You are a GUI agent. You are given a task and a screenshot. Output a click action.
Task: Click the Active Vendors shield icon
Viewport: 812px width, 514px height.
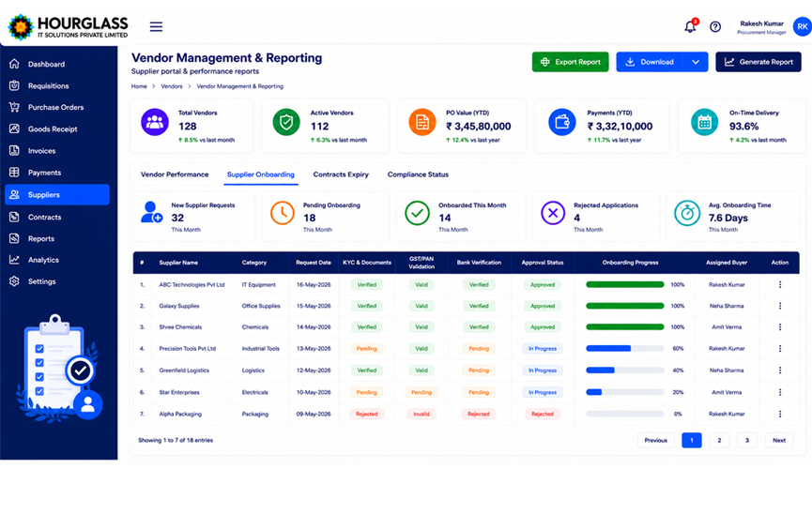(x=286, y=122)
